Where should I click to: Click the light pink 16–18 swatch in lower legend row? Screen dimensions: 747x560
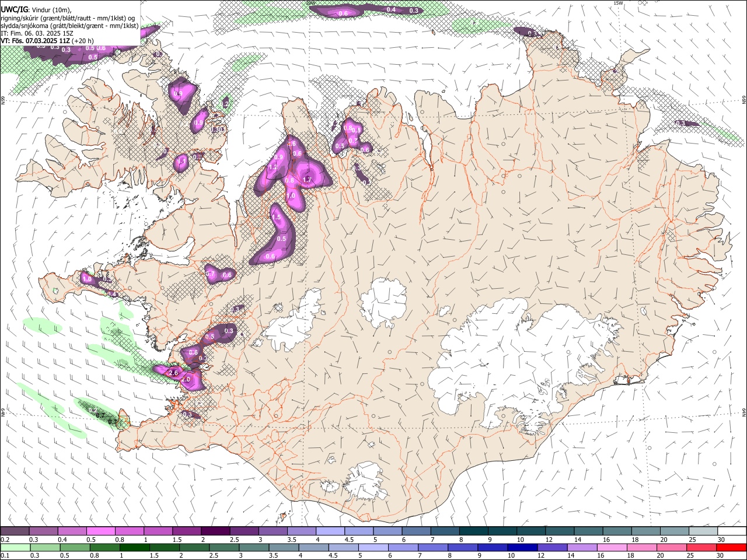coord(611,547)
